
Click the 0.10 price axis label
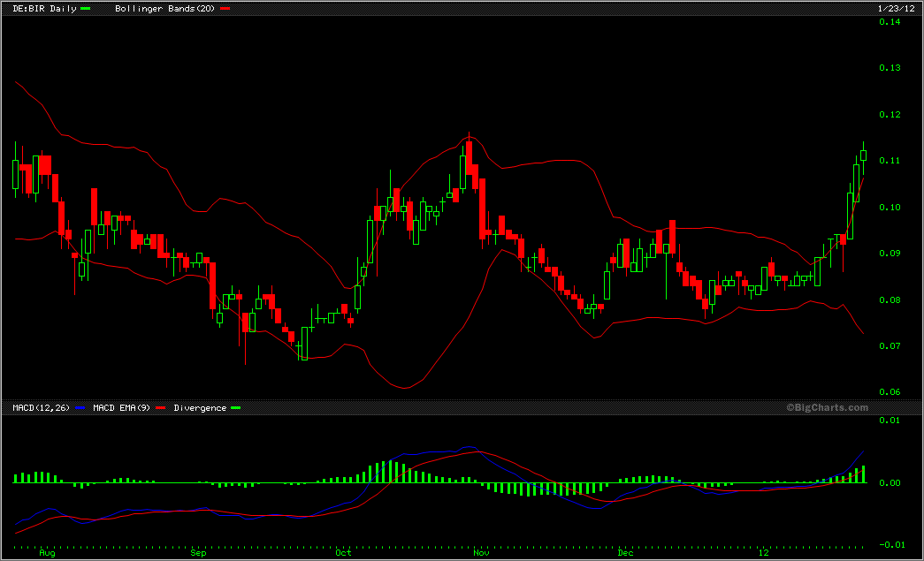pos(890,208)
